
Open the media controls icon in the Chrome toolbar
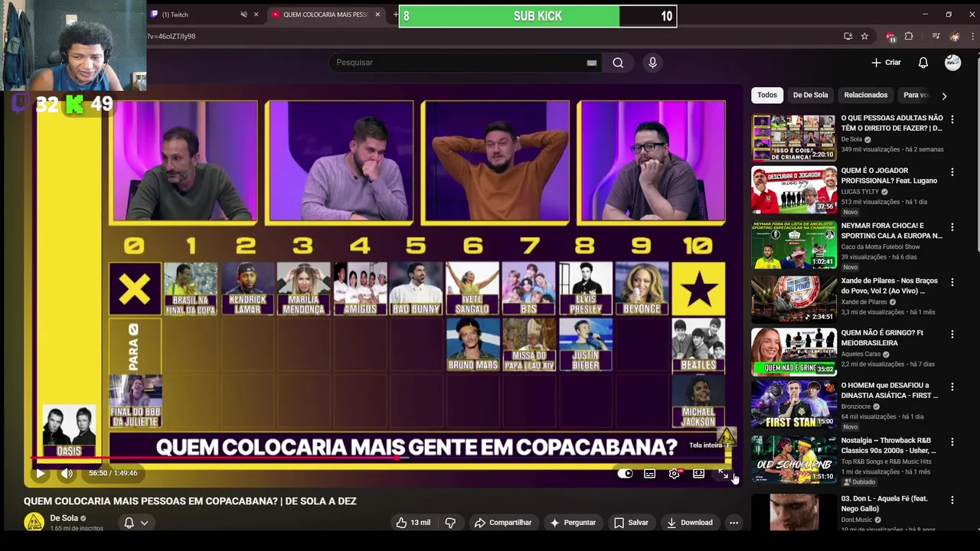point(936,36)
